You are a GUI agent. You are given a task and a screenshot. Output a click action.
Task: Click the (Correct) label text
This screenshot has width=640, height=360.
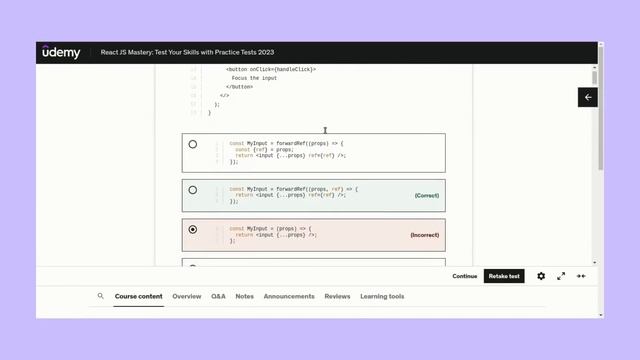coord(427,196)
